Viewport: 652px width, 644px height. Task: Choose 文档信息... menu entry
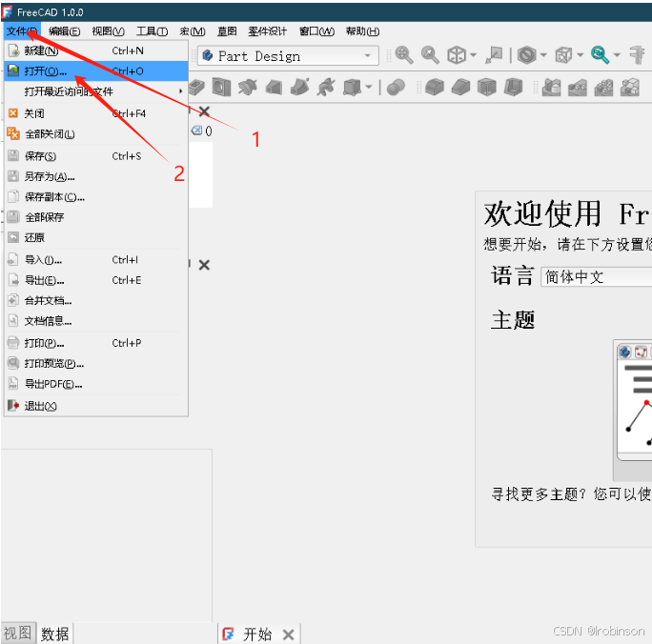click(x=95, y=321)
